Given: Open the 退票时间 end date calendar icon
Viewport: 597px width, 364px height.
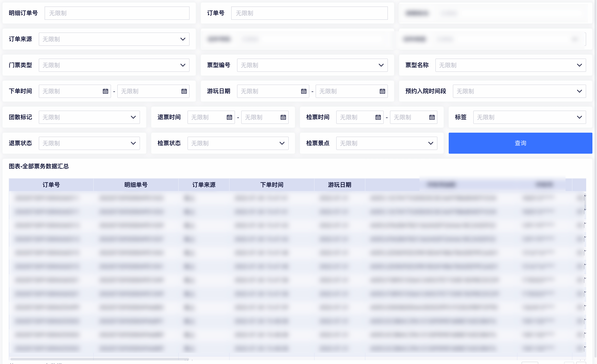Looking at the screenshot, I should (x=283, y=117).
